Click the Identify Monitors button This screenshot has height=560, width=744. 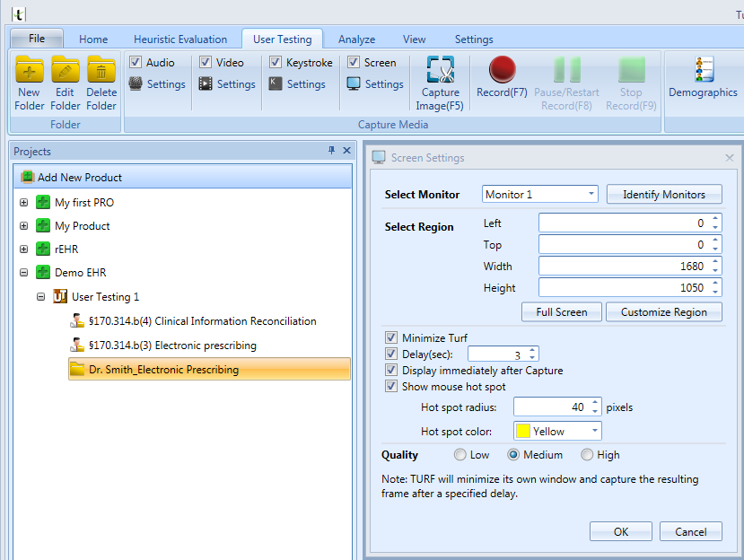664,194
